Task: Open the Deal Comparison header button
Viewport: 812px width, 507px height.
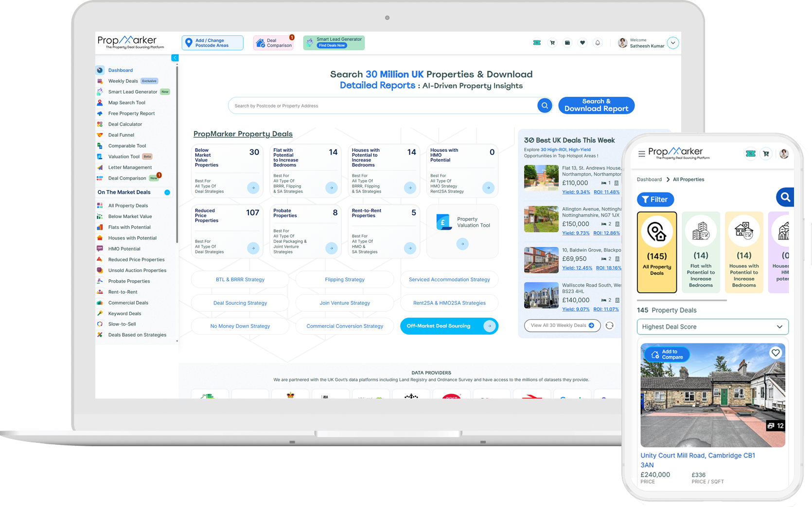Action: (x=274, y=43)
